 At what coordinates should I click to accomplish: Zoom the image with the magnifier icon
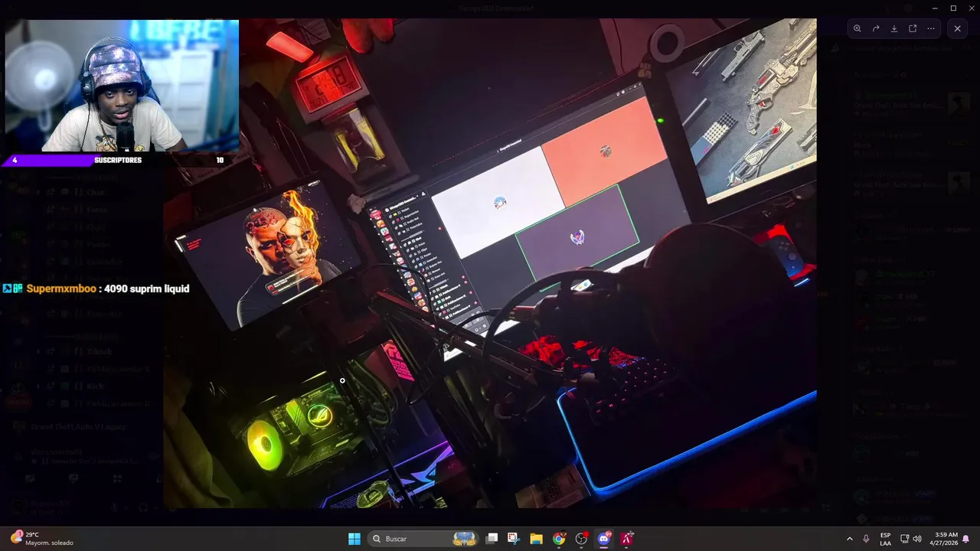coord(857,28)
